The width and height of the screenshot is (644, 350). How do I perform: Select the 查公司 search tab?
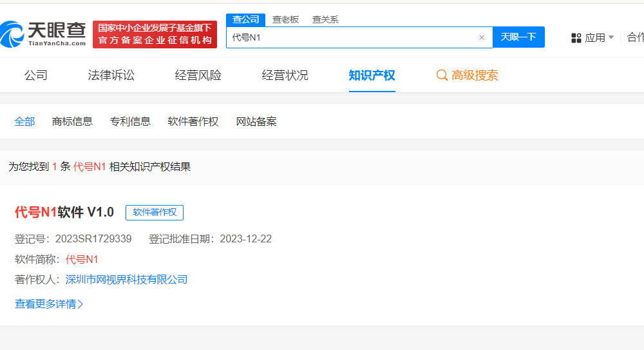(245, 19)
